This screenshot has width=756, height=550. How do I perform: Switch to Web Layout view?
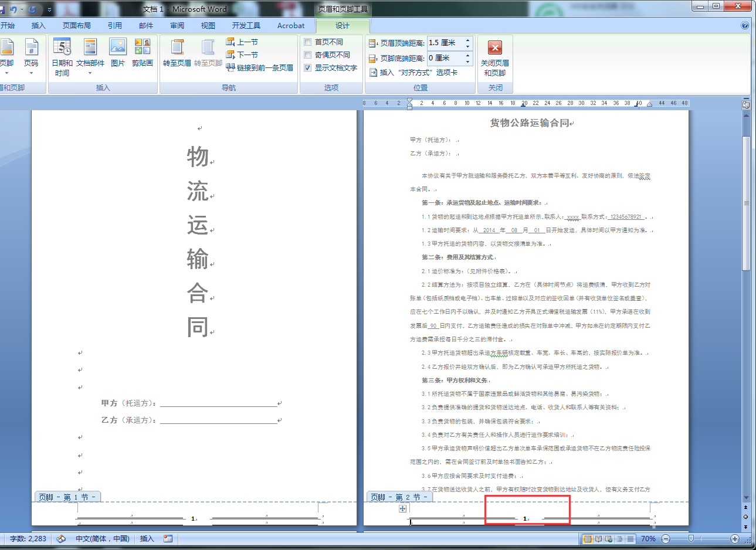609,538
